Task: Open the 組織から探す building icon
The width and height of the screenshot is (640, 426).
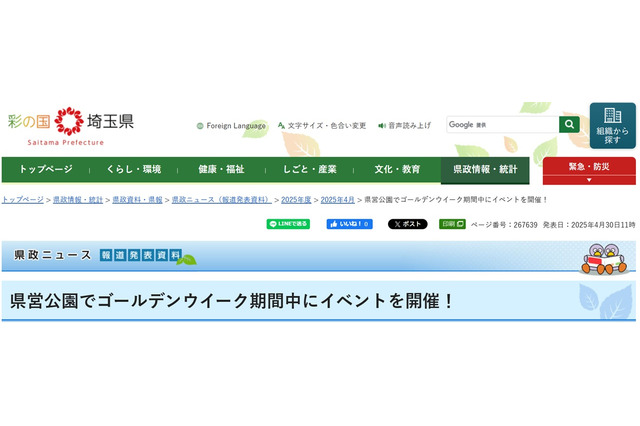Action: [x=612, y=126]
